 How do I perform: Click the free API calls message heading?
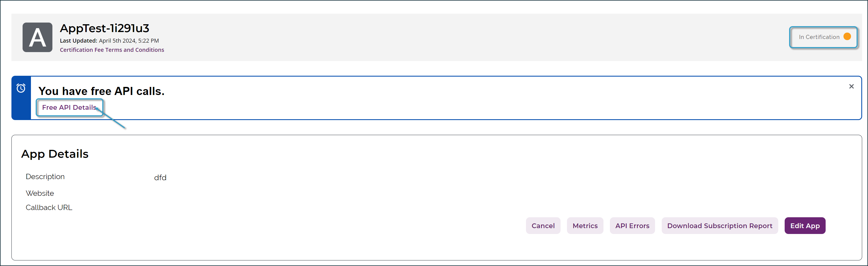101,91
